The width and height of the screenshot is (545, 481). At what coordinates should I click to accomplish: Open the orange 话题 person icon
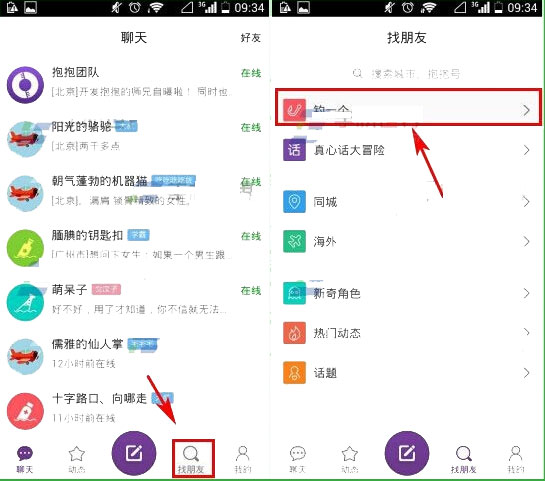(294, 373)
